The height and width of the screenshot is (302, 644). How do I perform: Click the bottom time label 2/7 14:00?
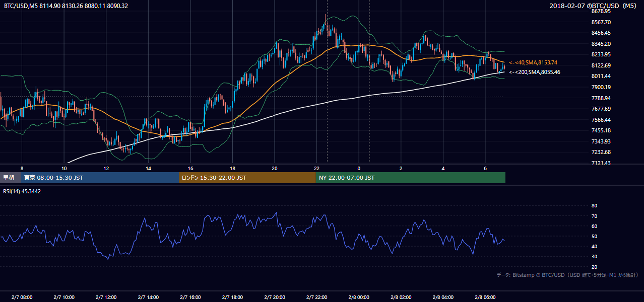[x=149, y=297]
